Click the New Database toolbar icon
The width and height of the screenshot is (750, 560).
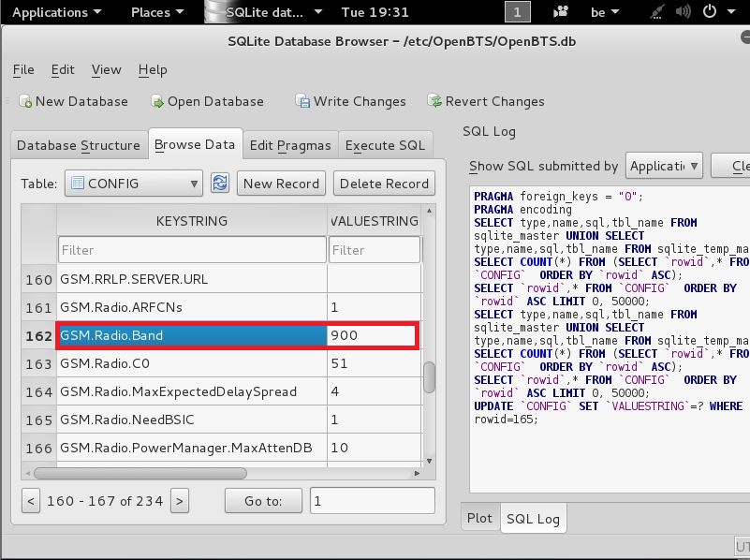point(25,101)
